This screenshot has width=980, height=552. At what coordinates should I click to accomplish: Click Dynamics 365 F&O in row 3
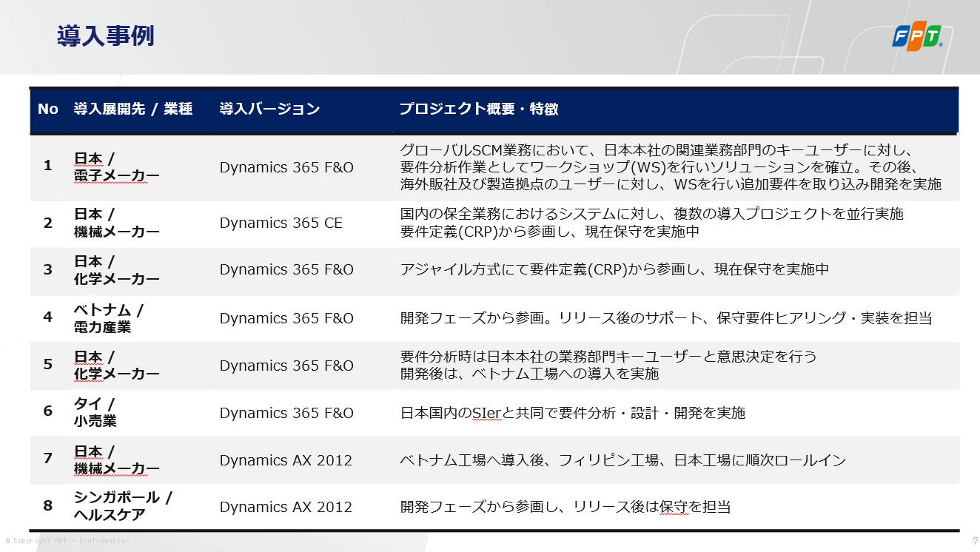coord(286,270)
